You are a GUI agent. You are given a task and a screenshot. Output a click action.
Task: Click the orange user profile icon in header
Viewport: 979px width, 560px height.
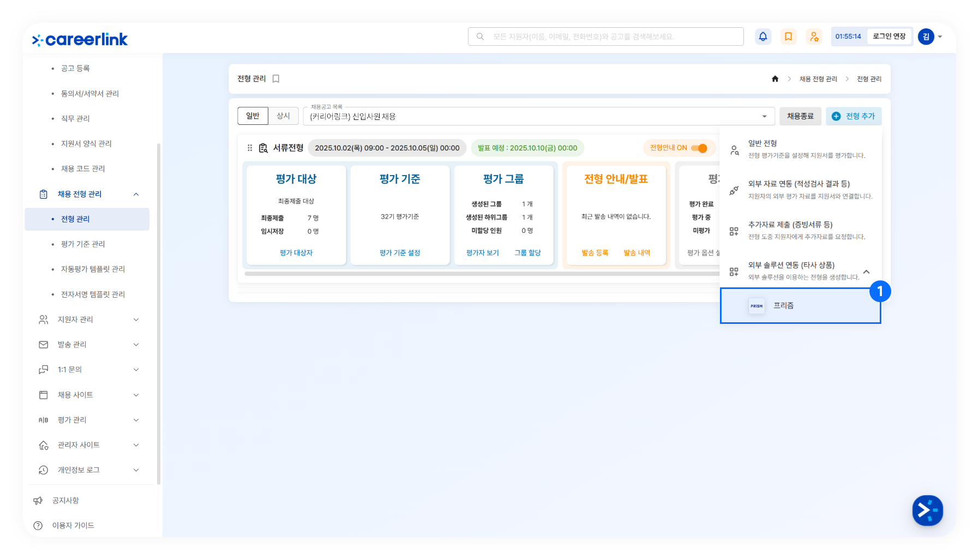[x=814, y=37]
